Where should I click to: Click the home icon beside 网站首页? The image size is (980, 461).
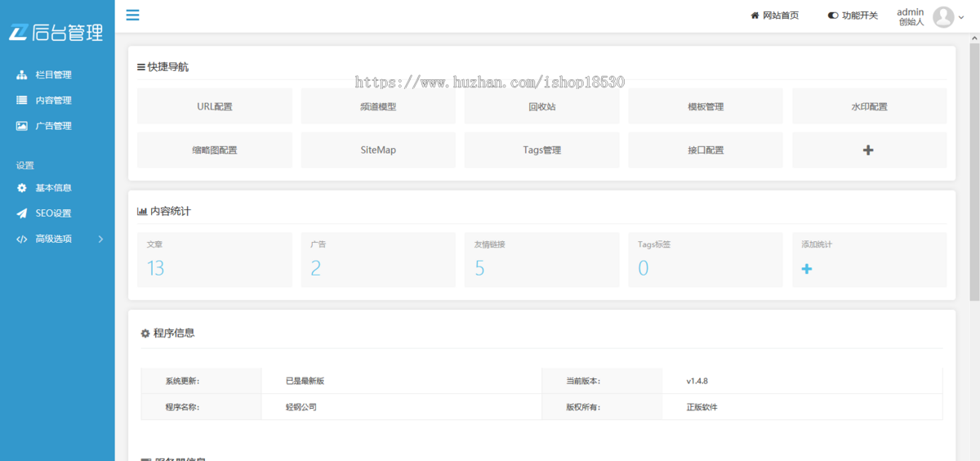tap(755, 16)
